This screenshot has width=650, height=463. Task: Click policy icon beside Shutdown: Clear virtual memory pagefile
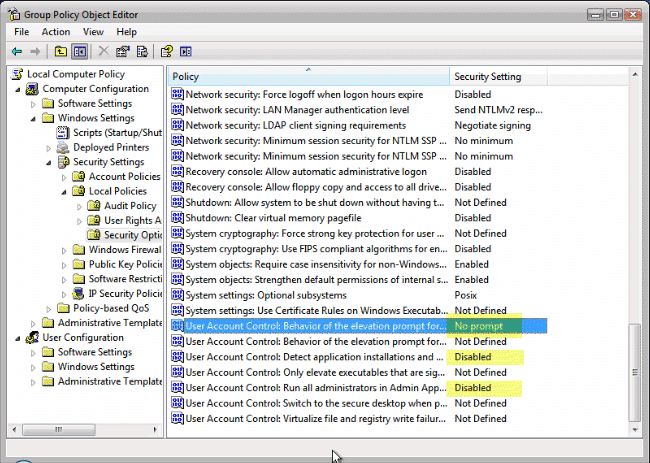point(177,218)
